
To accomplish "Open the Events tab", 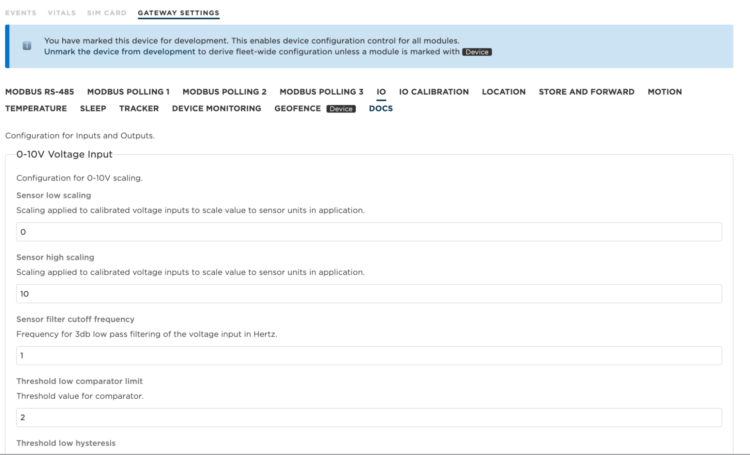I will 21,13.
